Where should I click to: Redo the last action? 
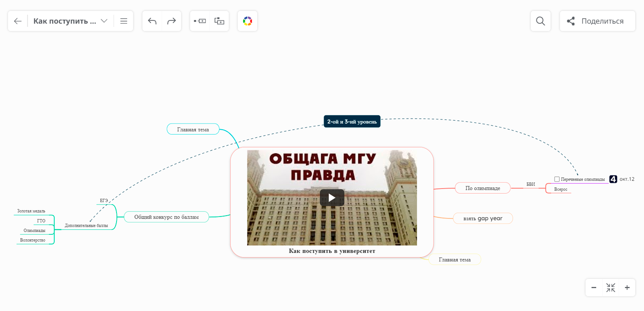[172, 21]
